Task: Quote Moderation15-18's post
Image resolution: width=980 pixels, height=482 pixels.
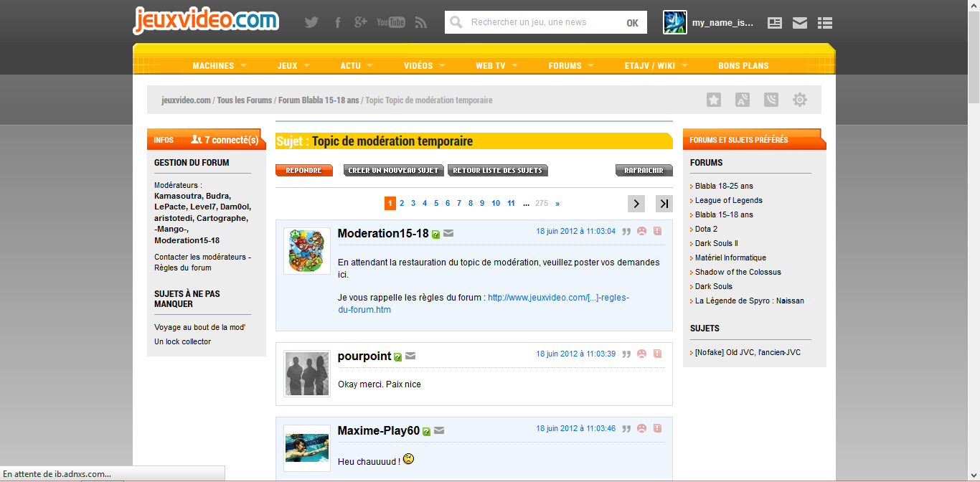Action: click(x=626, y=232)
